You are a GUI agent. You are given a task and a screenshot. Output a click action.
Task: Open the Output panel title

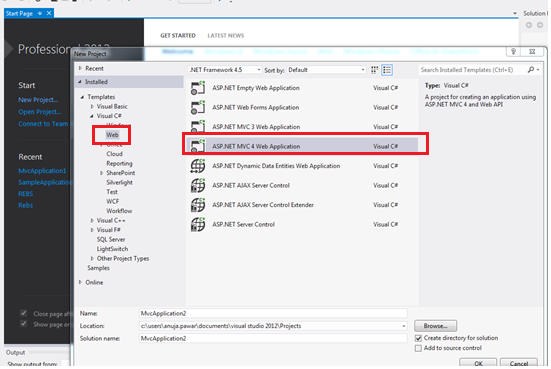click(15, 352)
